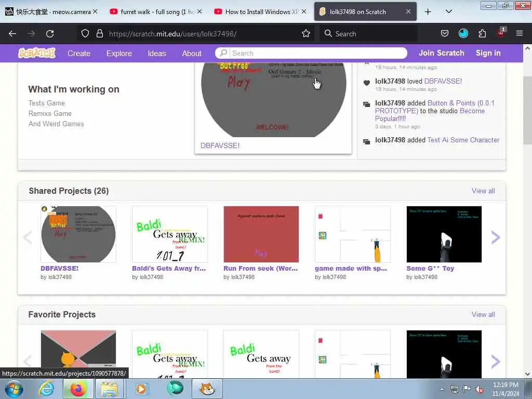Open the extensions puzzle piece icon
The height and width of the screenshot is (399, 532).
coord(482,33)
